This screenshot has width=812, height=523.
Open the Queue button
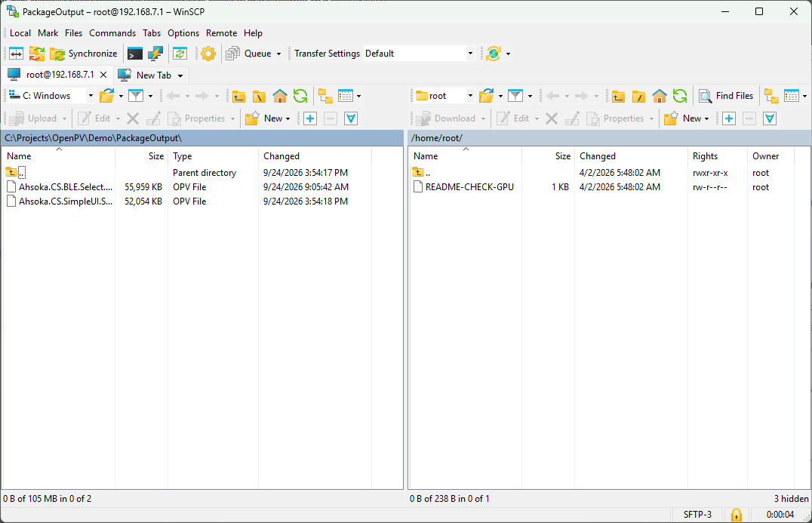tap(248, 54)
